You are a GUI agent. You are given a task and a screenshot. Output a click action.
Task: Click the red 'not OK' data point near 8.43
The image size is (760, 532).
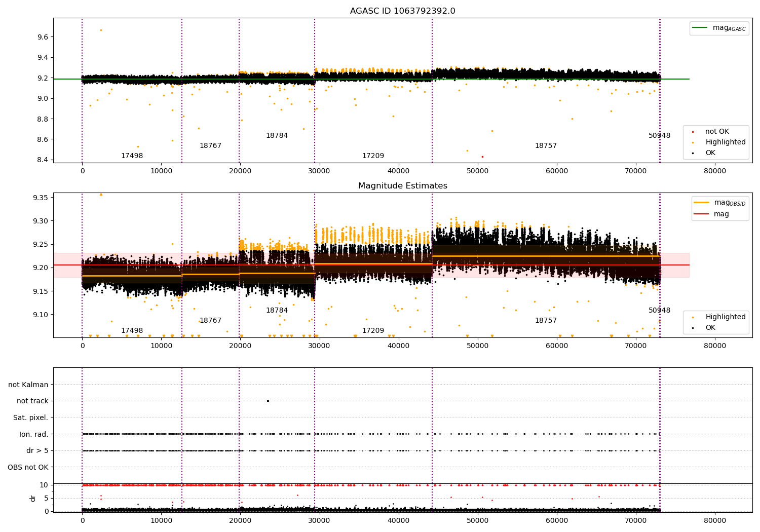[x=482, y=157]
